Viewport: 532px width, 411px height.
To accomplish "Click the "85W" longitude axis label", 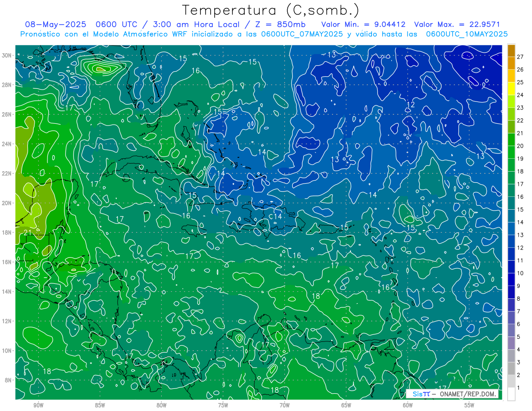I will point(100,406).
